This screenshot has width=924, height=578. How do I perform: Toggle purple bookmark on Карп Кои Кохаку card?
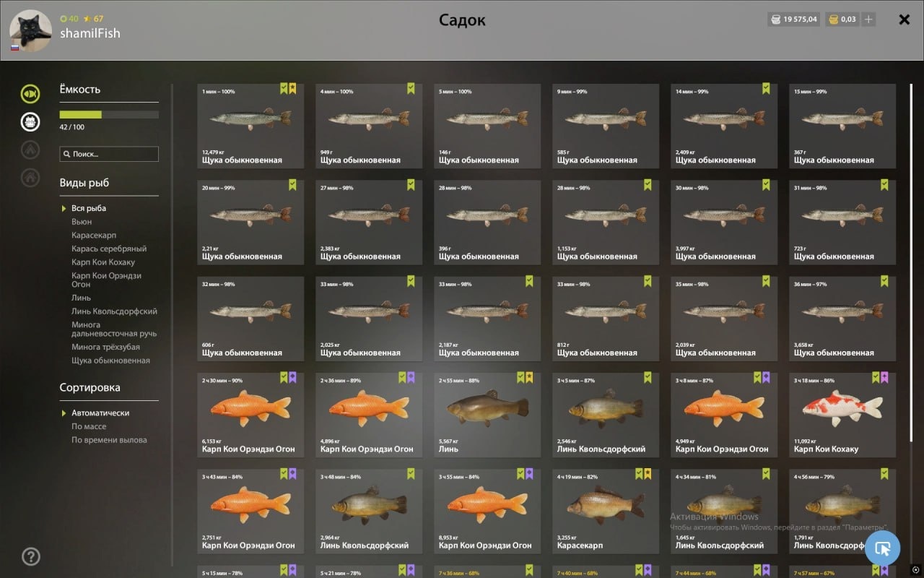click(x=884, y=377)
